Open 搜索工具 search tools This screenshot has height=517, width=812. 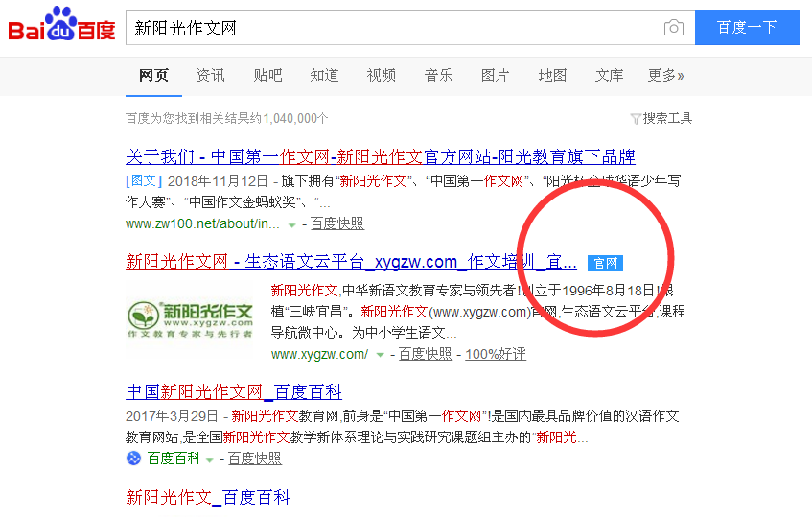click(x=667, y=118)
